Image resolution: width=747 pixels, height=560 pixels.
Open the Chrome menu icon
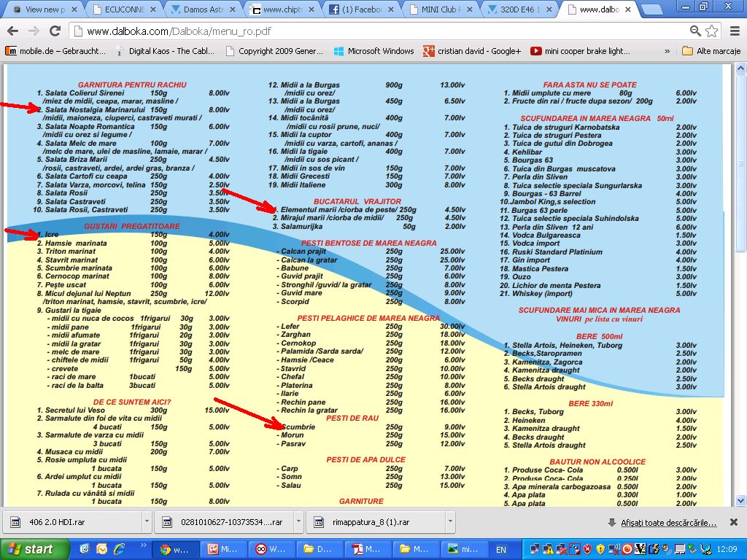(x=732, y=31)
